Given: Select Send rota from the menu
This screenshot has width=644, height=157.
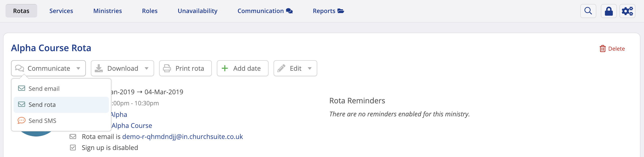Looking at the screenshot, I should [x=42, y=105].
